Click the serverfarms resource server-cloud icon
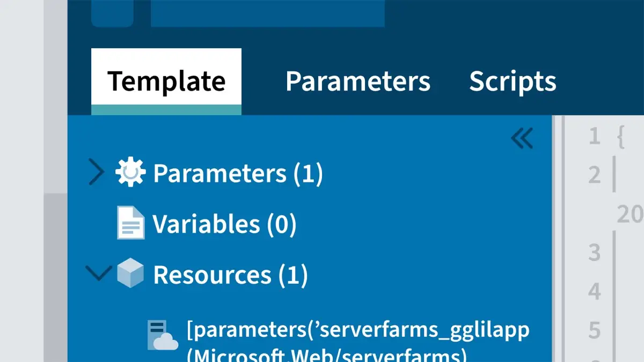 point(161,333)
